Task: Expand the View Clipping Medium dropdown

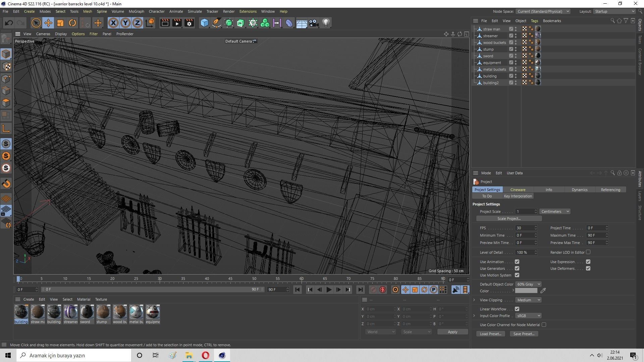Action: (528, 300)
